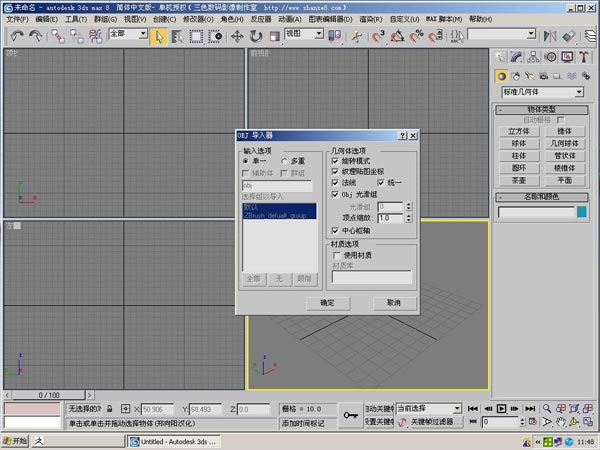Click the object color swatch
Viewport: 600px width, 450px height.
[582, 212]
